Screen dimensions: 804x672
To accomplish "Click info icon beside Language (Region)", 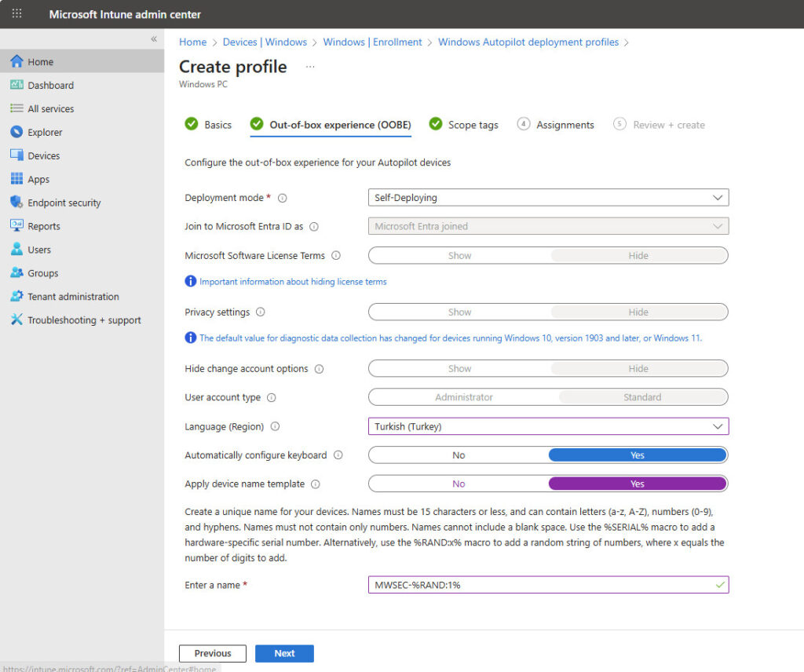I will [275, 427].
